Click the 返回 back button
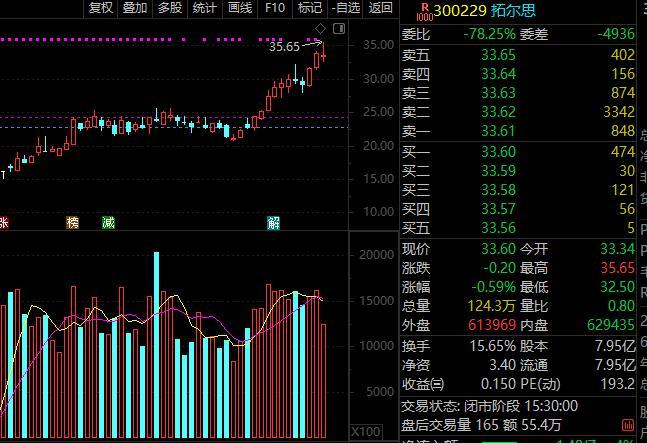This screenshot has width=647, height=443. 380,8
